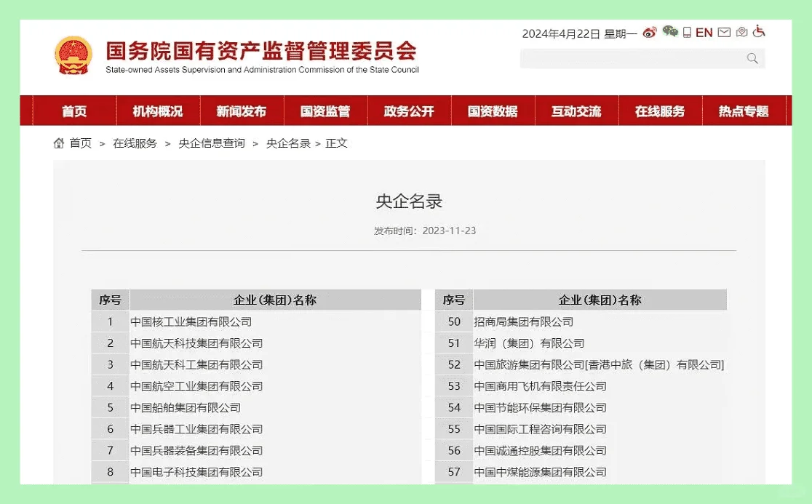This screenshot has height=504, width=812.
Task: Switch to English with EN link
Action: pos(704,33)
